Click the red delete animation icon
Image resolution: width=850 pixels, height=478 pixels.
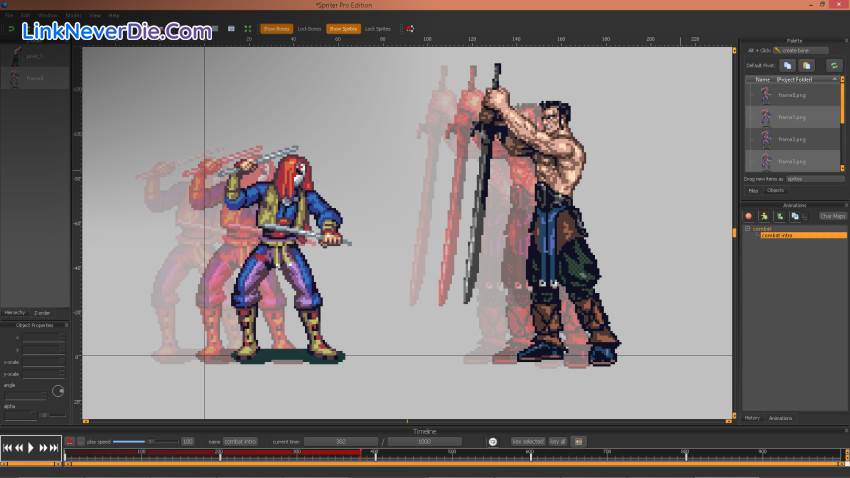(x=748, y=216)
